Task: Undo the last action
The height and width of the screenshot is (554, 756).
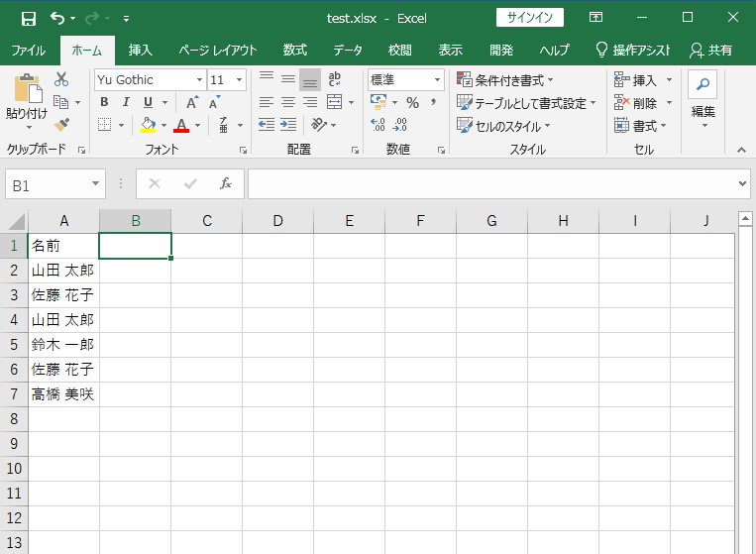Action: [57, 18]
